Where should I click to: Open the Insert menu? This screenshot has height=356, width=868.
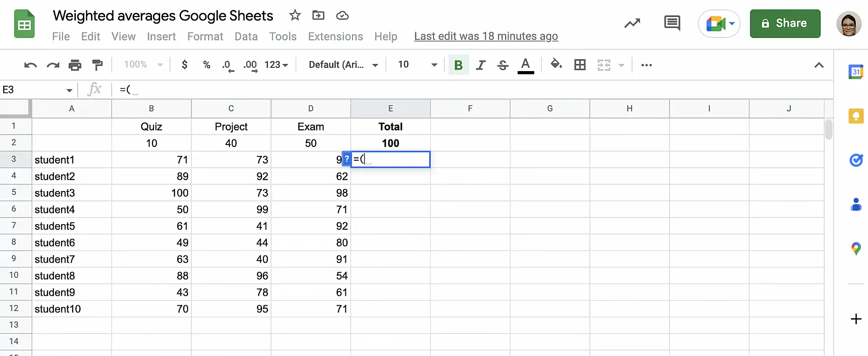click(161, 37)
